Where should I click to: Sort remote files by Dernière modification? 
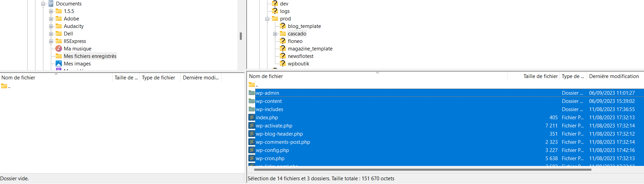614,76
